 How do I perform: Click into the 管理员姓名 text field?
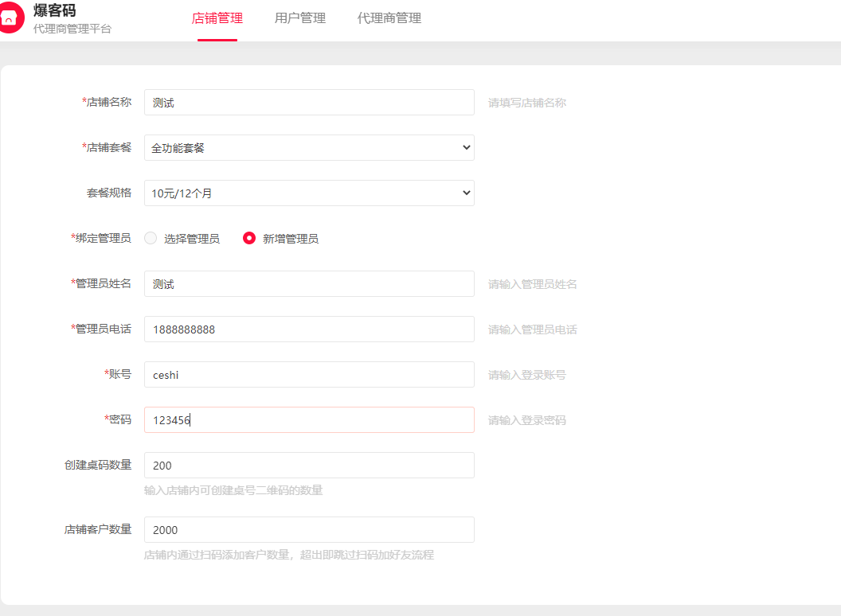point(309,284)
